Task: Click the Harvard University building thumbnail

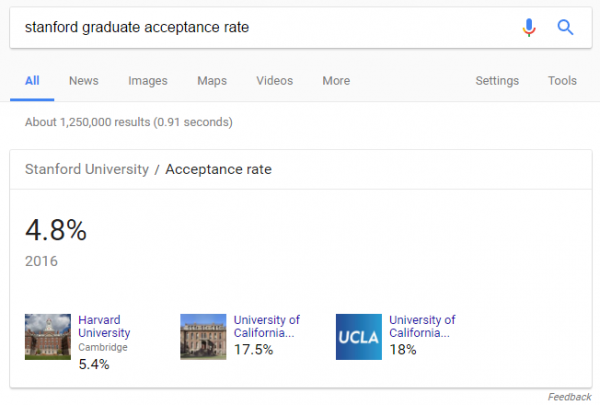Action: point(48,336)
